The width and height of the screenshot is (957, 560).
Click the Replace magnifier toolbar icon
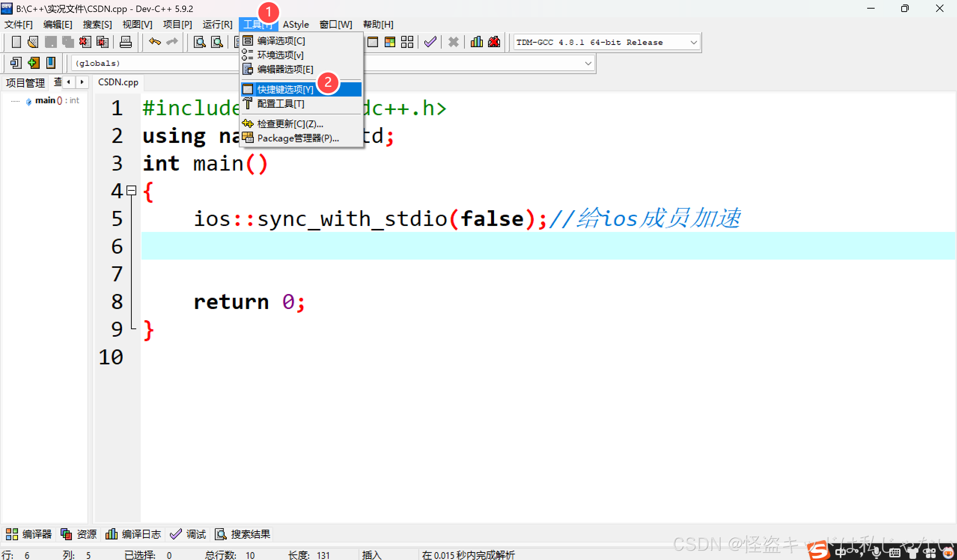217,42
